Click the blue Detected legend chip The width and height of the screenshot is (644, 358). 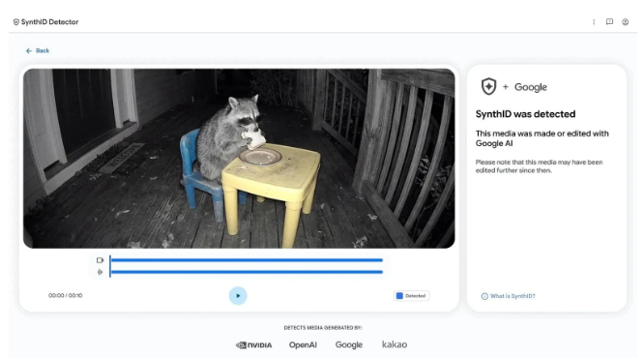click(411, 295)
